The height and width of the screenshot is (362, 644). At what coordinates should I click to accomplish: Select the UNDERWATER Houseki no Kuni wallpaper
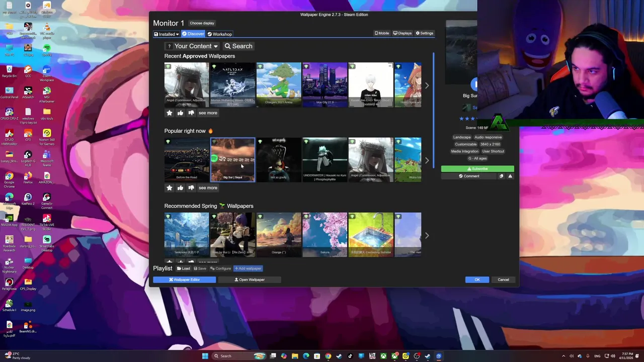[325, 159]
